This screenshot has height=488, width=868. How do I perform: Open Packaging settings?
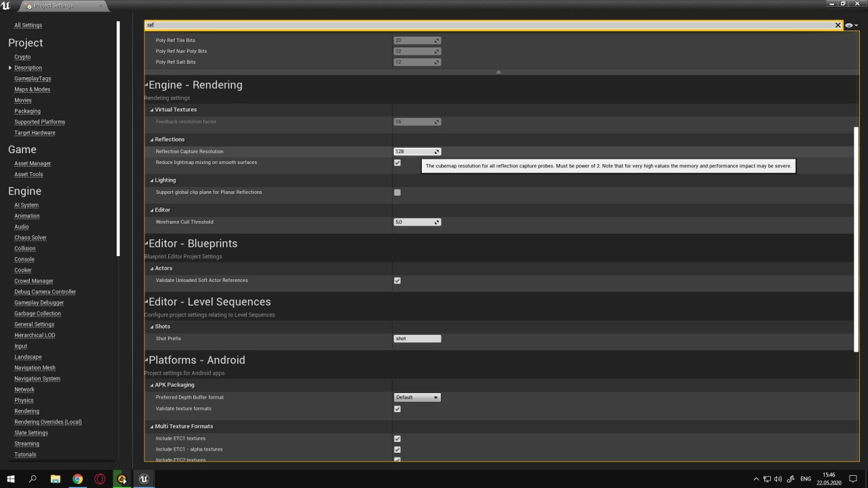[27, 111]
